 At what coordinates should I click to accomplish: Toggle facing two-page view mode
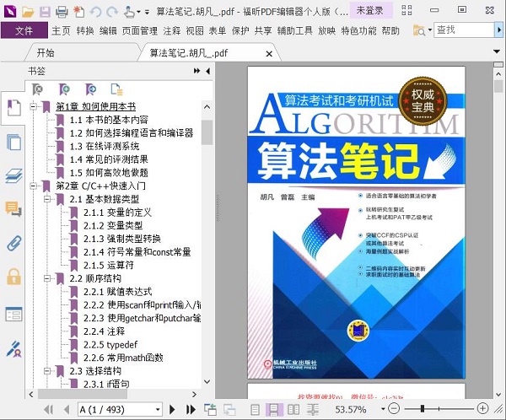pos(293,410)
